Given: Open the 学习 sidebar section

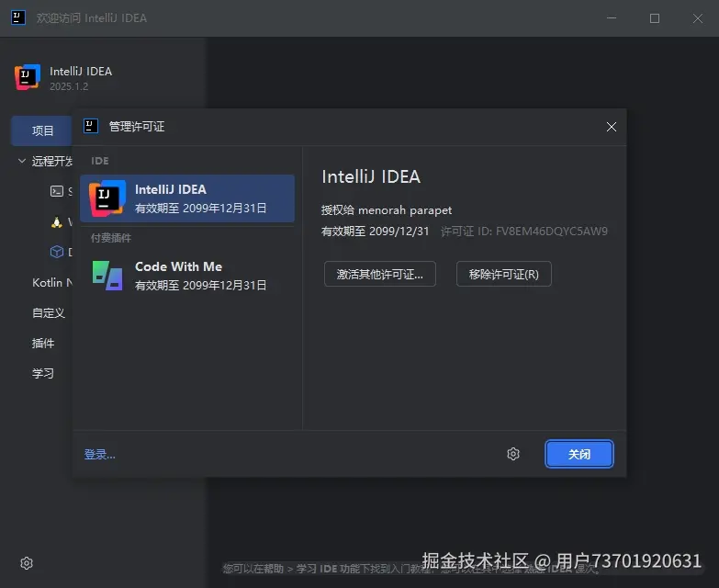Looking at the screenshot, I should point(43,373).
